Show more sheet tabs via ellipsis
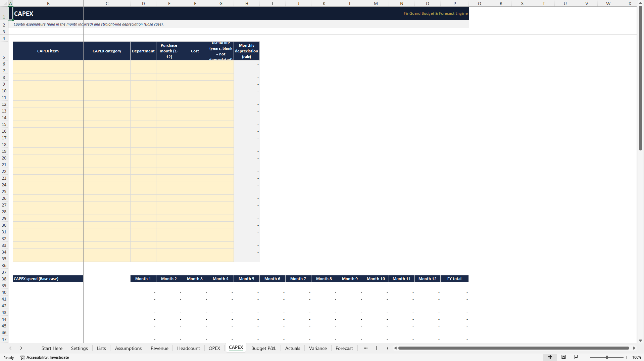This screenshot has width=644, height=361. (x=365, y=348)
